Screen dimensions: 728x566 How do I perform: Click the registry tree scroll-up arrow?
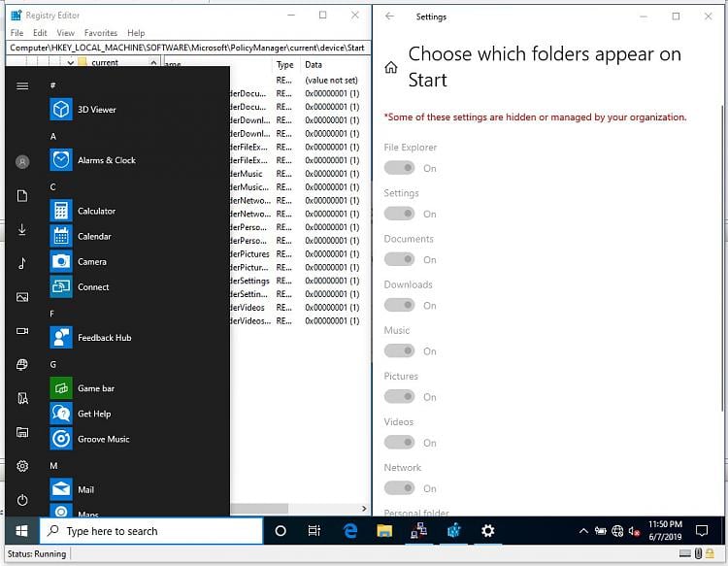tap(153, 62)
